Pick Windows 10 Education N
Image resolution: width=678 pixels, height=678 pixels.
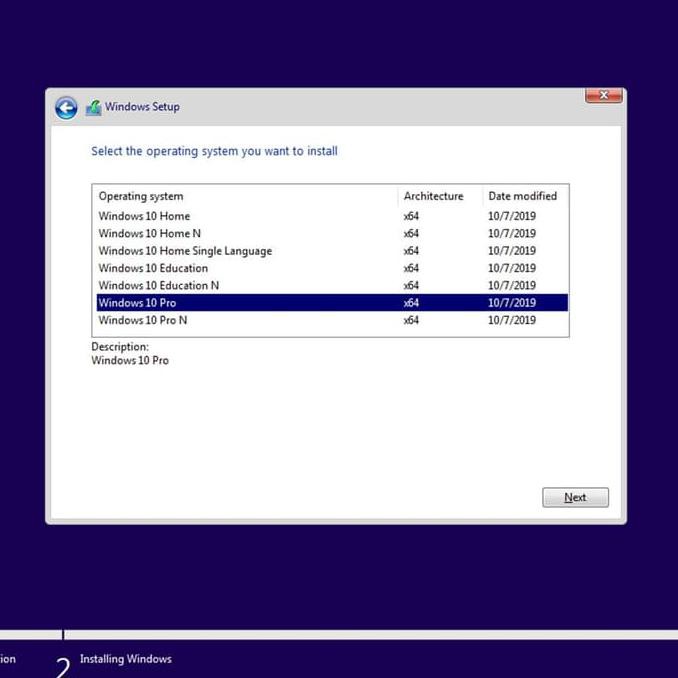pos(158,285)
